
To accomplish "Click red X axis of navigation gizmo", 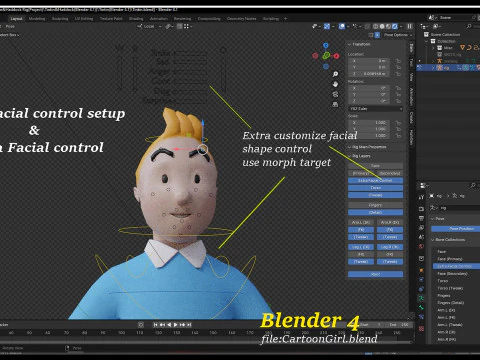I will click(x=337, y=56).
